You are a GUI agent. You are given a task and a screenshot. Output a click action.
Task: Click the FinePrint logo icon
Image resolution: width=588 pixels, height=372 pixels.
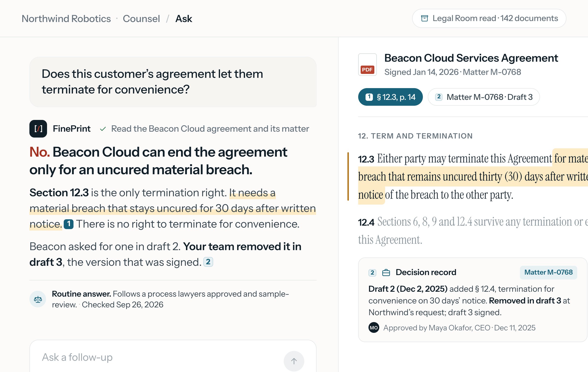[x=38, y=129]
